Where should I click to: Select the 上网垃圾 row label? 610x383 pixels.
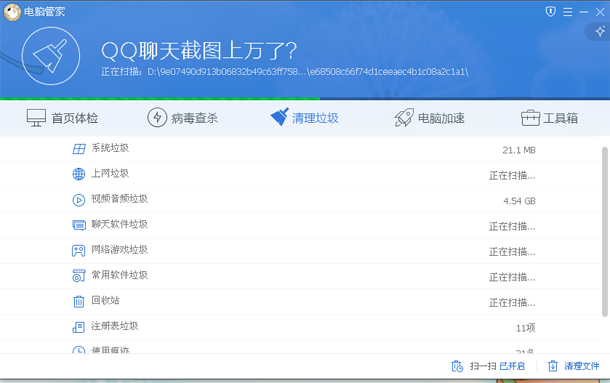pos(110,173)
